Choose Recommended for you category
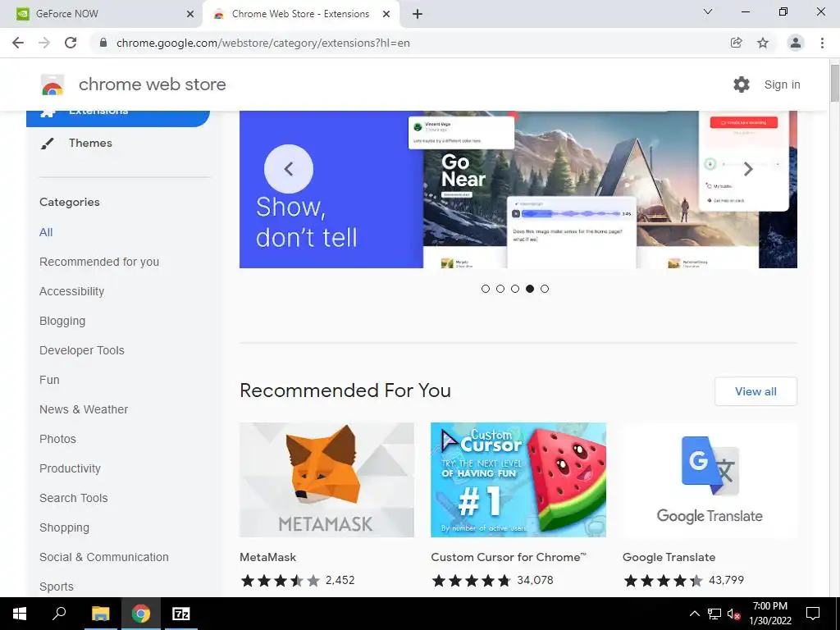The width and height of the screenshot is (840, 630). (x=99, y=262)
